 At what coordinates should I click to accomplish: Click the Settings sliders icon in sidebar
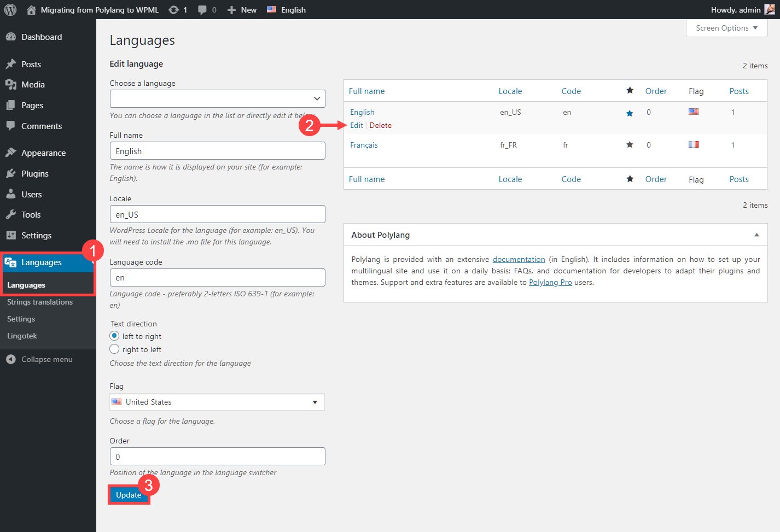click(x=11, y=235)
